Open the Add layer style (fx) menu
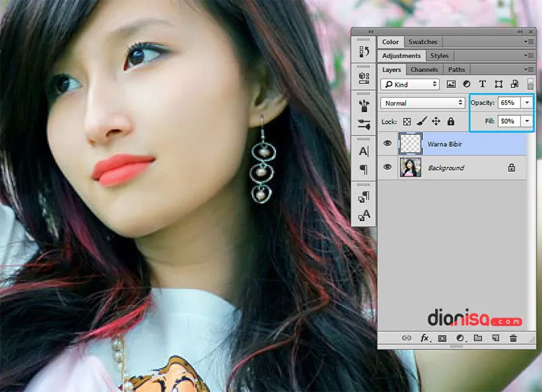This screenshot has width=542, height=392. pos(425,337)
